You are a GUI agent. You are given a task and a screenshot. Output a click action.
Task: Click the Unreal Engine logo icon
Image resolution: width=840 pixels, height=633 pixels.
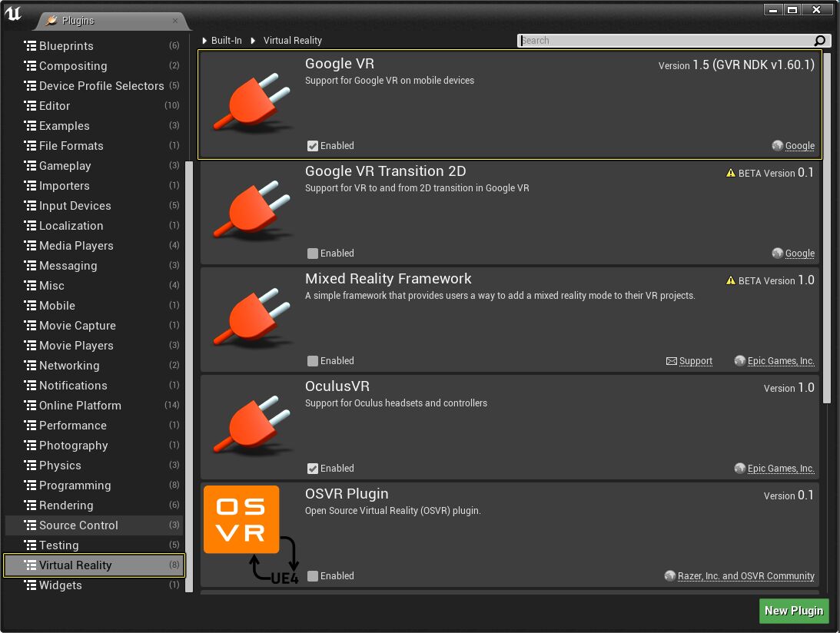coord(13,13)
